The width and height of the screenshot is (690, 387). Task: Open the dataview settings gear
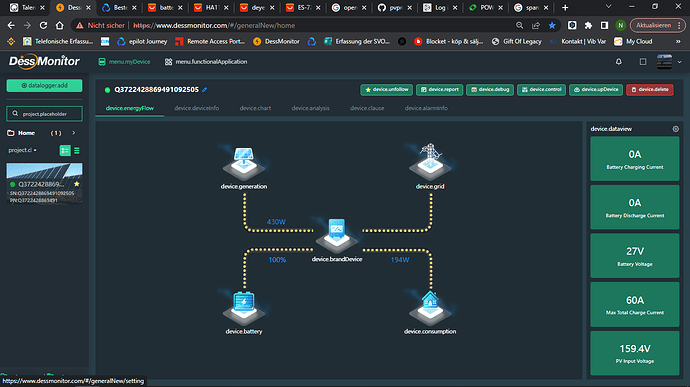pyautogui.click(x=675, y=129)
